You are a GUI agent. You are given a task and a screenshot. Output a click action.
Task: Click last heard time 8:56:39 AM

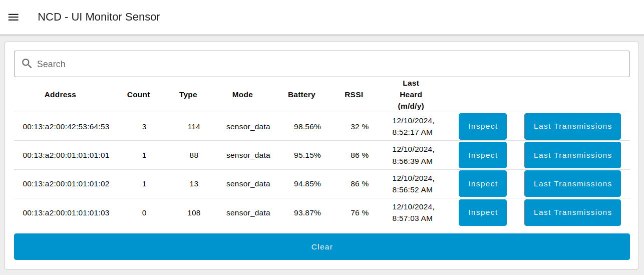413,161
